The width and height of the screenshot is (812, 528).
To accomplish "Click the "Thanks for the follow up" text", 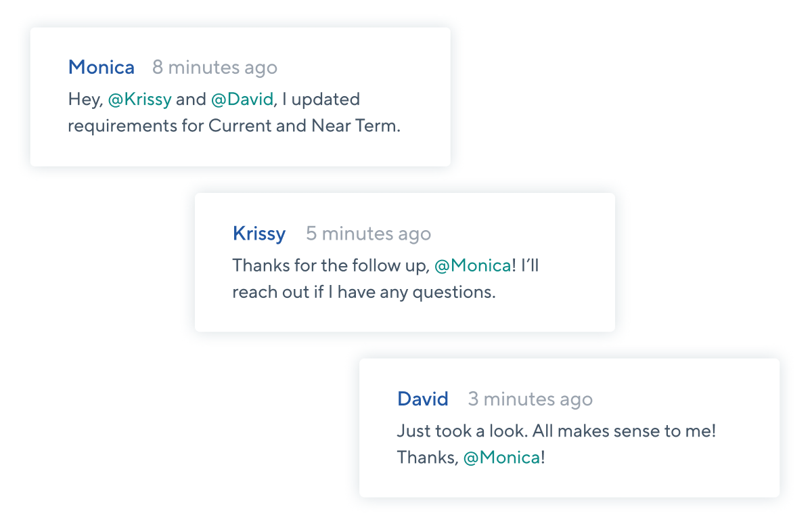I will [x=330, y=265].
